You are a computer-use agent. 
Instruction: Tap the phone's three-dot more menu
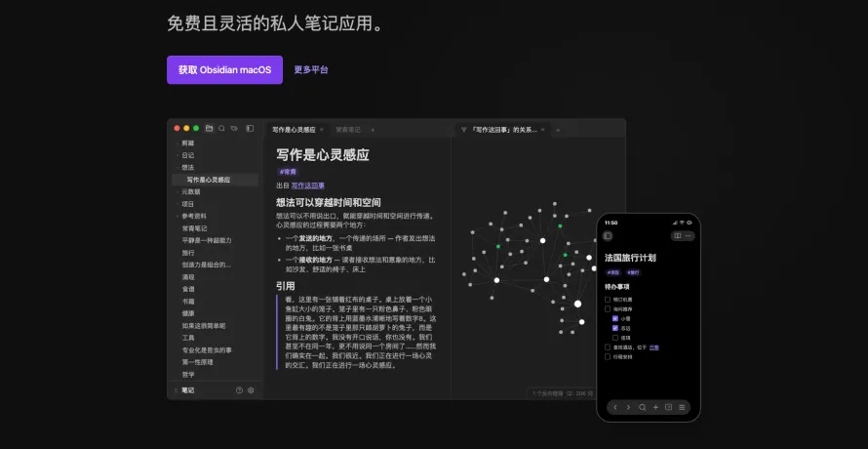coord(689,235)
